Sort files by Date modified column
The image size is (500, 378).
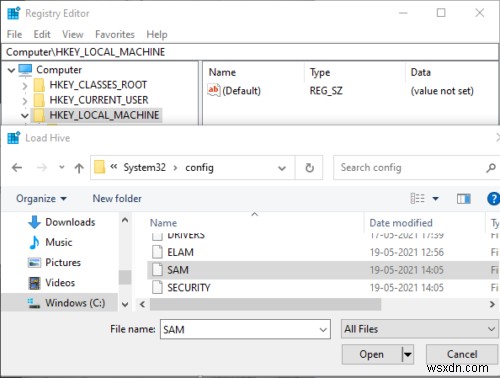click(x=401, y=223)
